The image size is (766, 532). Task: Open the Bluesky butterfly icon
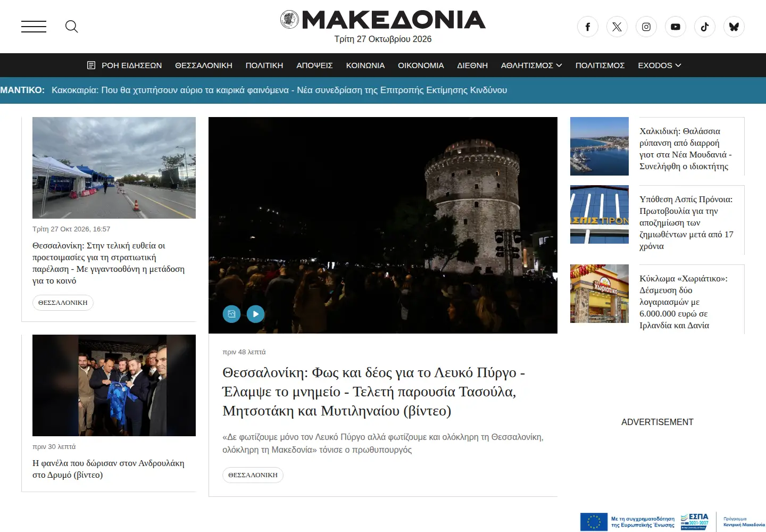tap(734, 27)
